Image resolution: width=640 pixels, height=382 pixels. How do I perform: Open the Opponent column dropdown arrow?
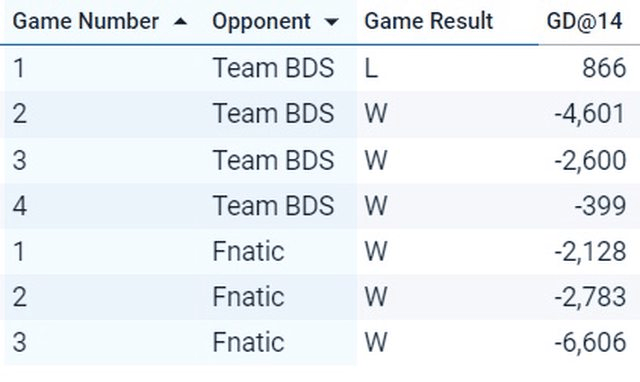[x=332, y=22]
